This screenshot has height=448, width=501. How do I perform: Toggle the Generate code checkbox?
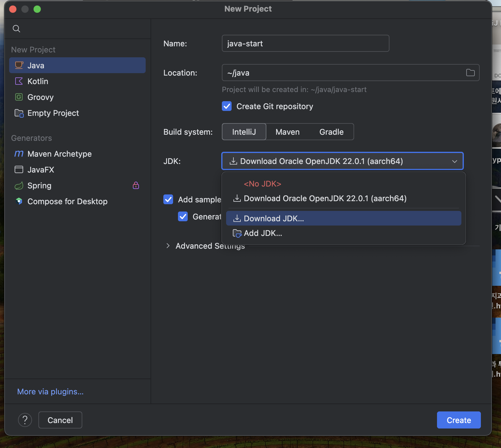pos(183,216)
